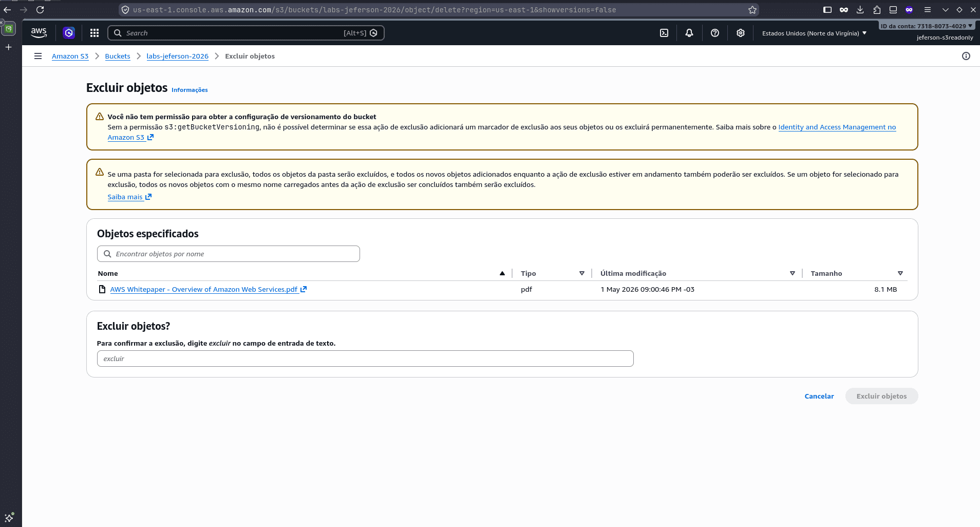Click the Amazon Q icon inside search bar

tap(374, 33)
